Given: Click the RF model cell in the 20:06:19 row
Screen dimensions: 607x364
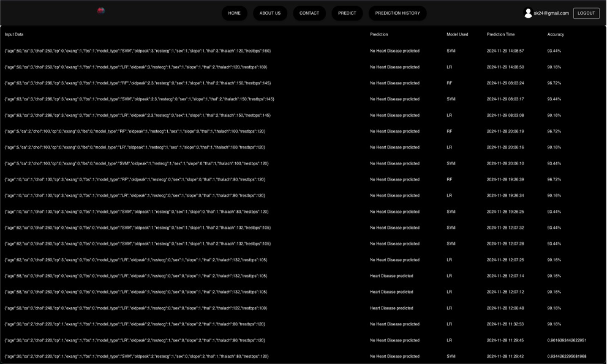Looking at the screenshot, I should pos(450,131).
